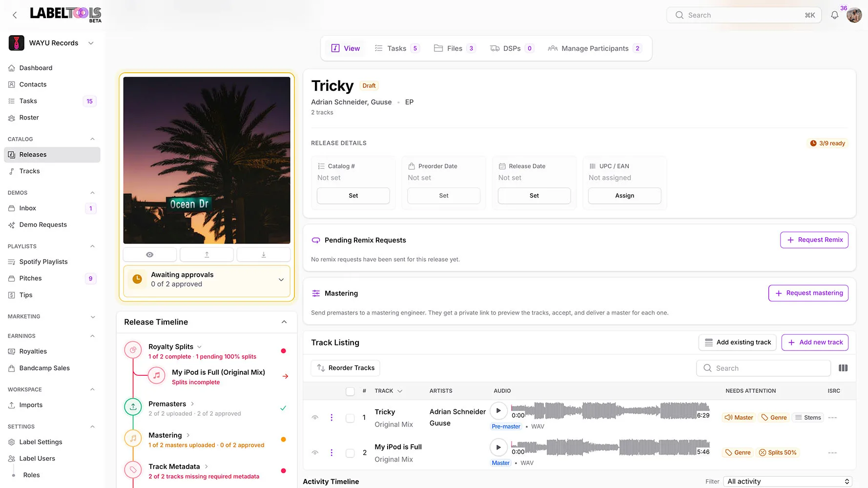Viewport: 868px width, 488px height.
Task: Open the three-dot menu for Tricky track
Action: click(331, 418)
